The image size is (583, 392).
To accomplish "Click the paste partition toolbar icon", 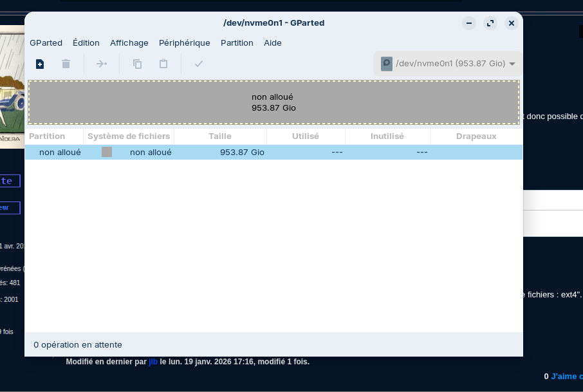I will tap(163, 64).
